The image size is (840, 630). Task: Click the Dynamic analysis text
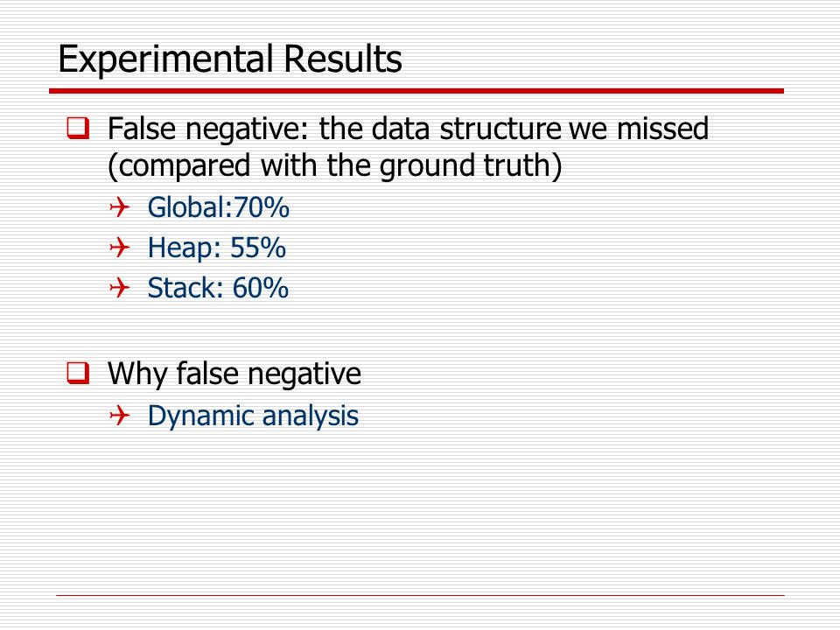pyautogui.click(x=253, y=416)
